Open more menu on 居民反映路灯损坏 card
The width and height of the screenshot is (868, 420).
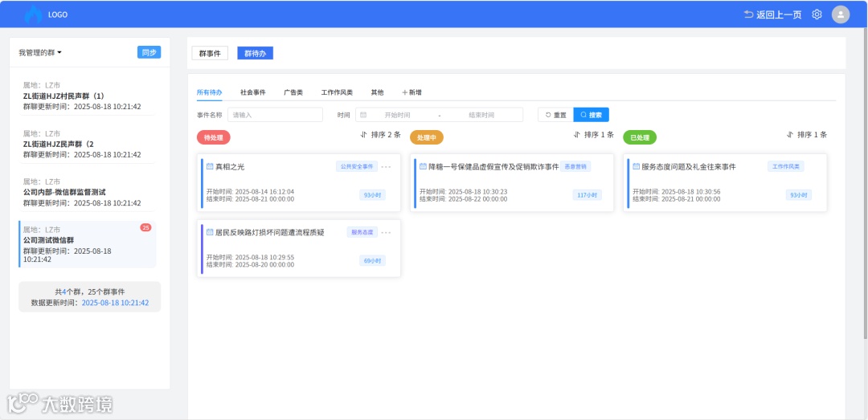point(386,232)
